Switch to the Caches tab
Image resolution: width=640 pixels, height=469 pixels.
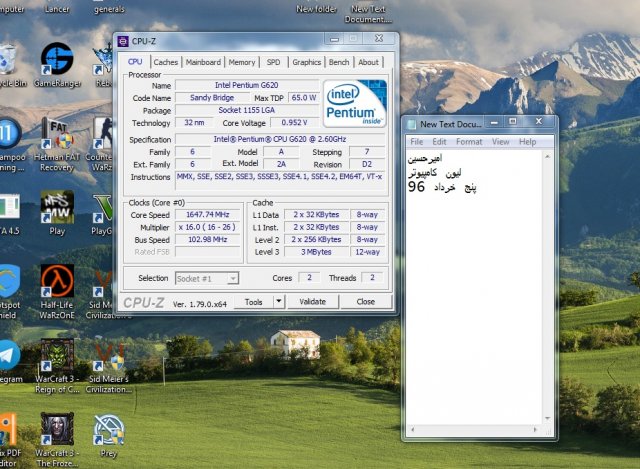[166, 62]
